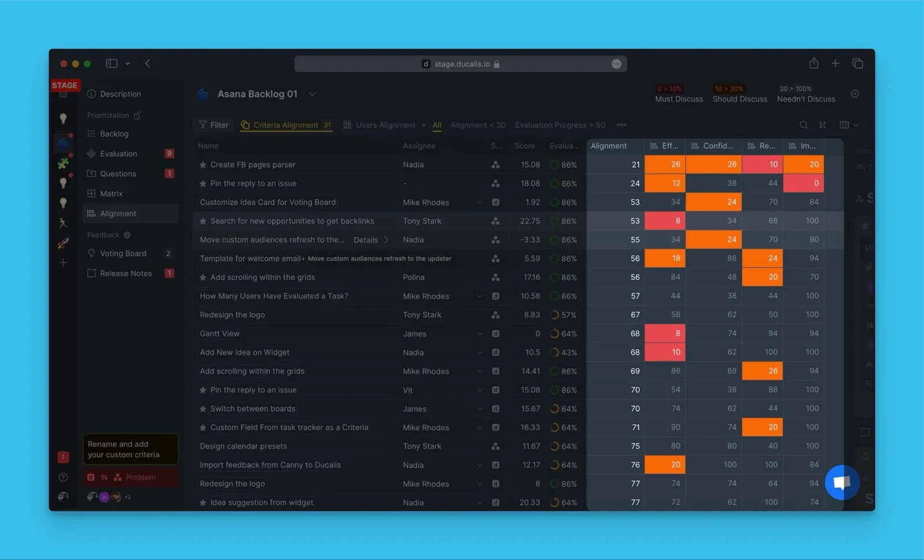
Task: Click the sort arrows icon beside search
Action: coord(822,125)
